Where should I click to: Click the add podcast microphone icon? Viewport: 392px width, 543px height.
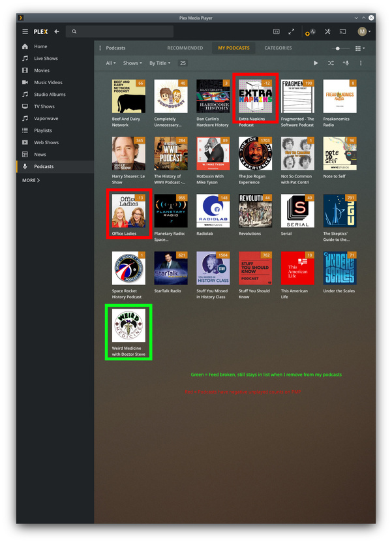click(x=346, y=63)
